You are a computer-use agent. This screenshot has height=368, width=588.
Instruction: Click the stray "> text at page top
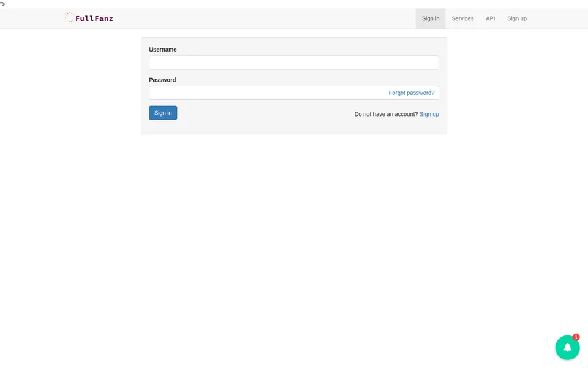point(2,4)
